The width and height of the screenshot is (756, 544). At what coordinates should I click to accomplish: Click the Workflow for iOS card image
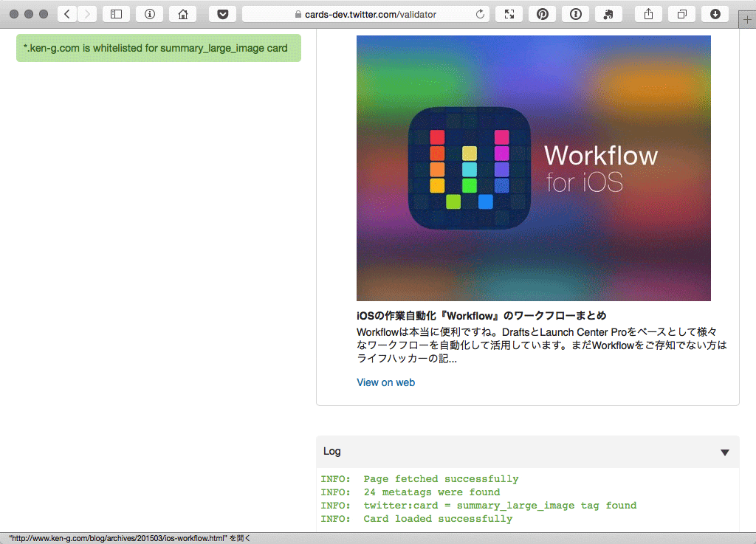tap(533, 168)
